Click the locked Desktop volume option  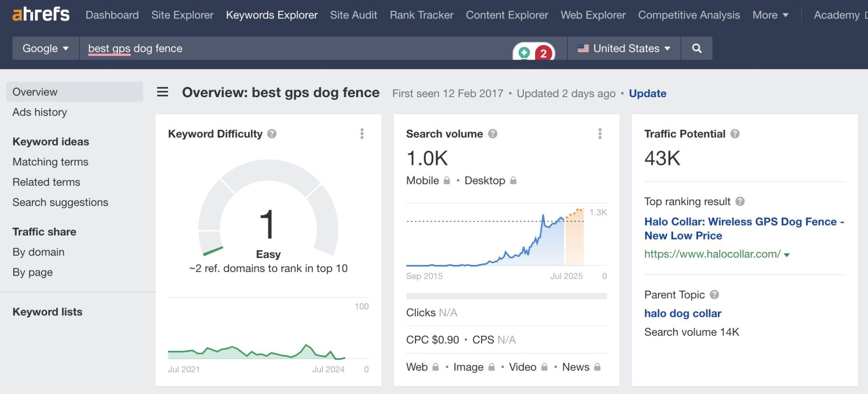pos(490,181)
